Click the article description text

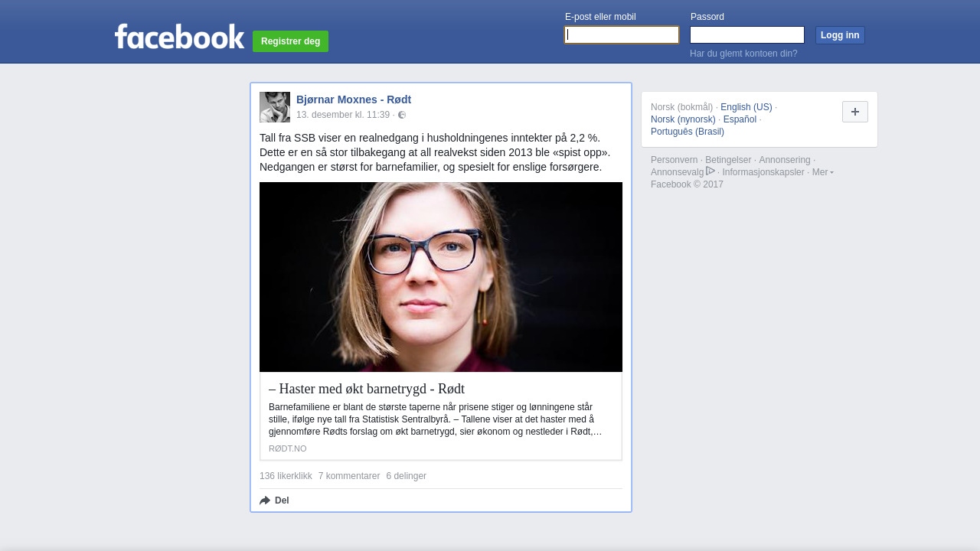click(x=436, y=419)
